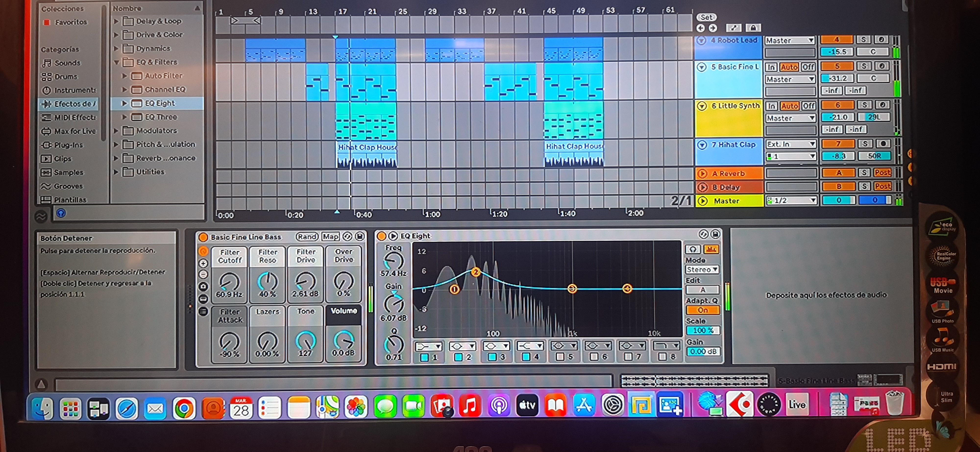Image resolution: width=980 pixels, height=452 pixels.
Task: Toggle EQ Eight spectrum analyzer button
Action: tap(711, 249)
